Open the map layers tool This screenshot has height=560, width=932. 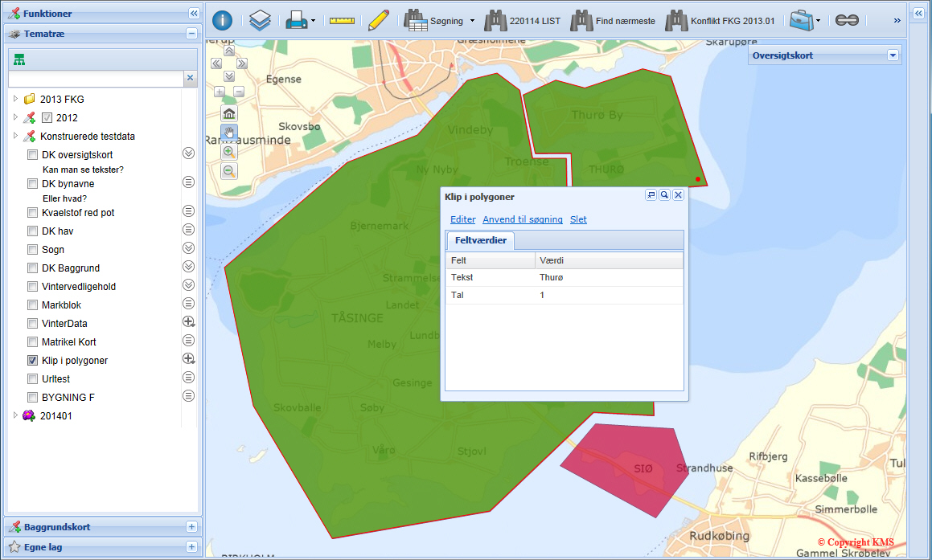pos(260,21)
